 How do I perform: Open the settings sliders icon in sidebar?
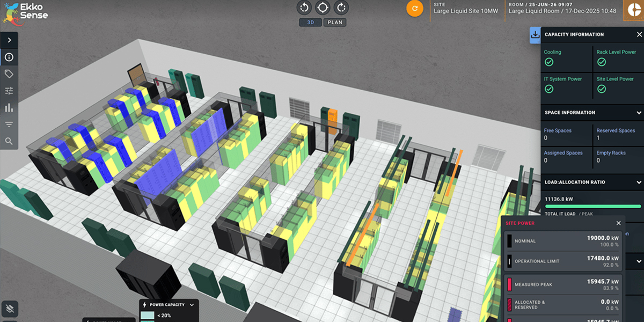[x=9, y=91]
